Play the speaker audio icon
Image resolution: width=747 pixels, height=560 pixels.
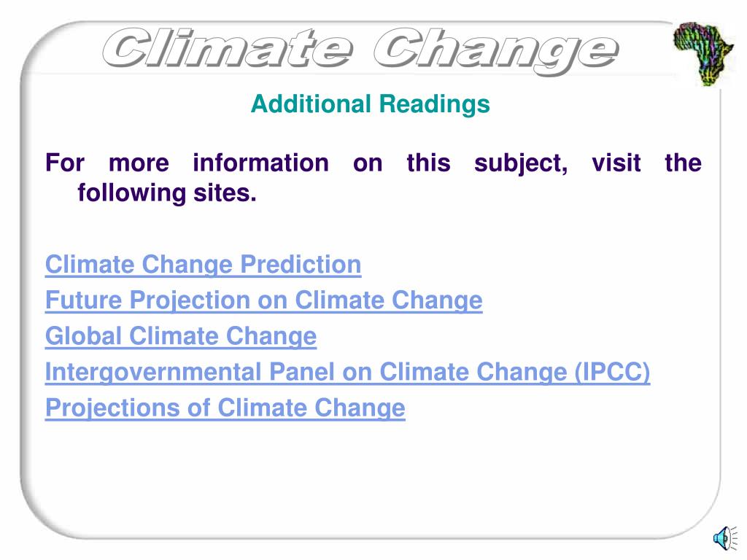pyautogui.click(x=725, y=538)
